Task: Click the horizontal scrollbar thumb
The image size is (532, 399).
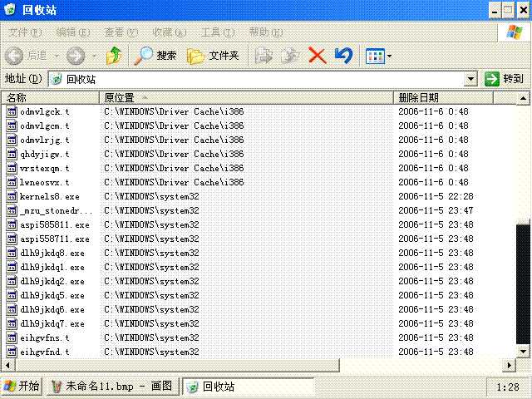Action: (x=177, y=366)
